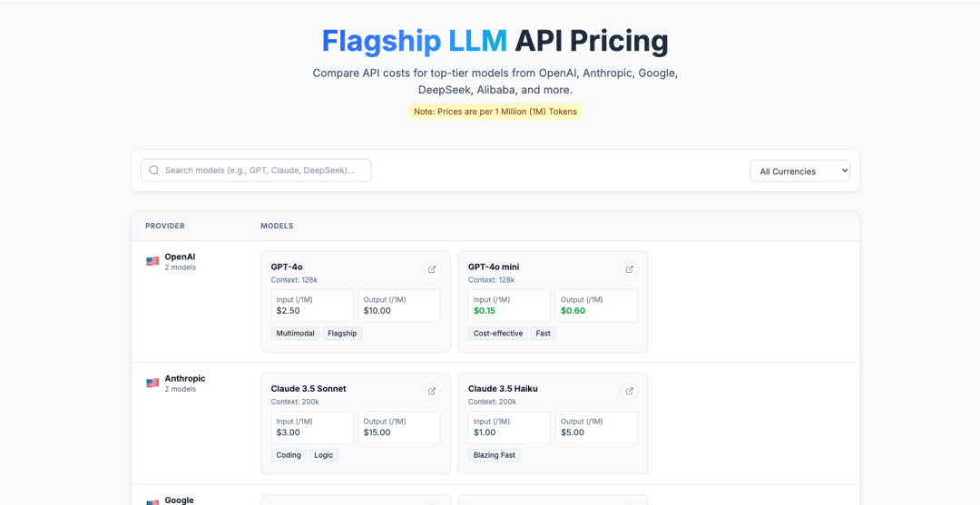This screenshot has width=980, height=505.
Task: Click the GPT-4o model title
Action: (287, 267)
